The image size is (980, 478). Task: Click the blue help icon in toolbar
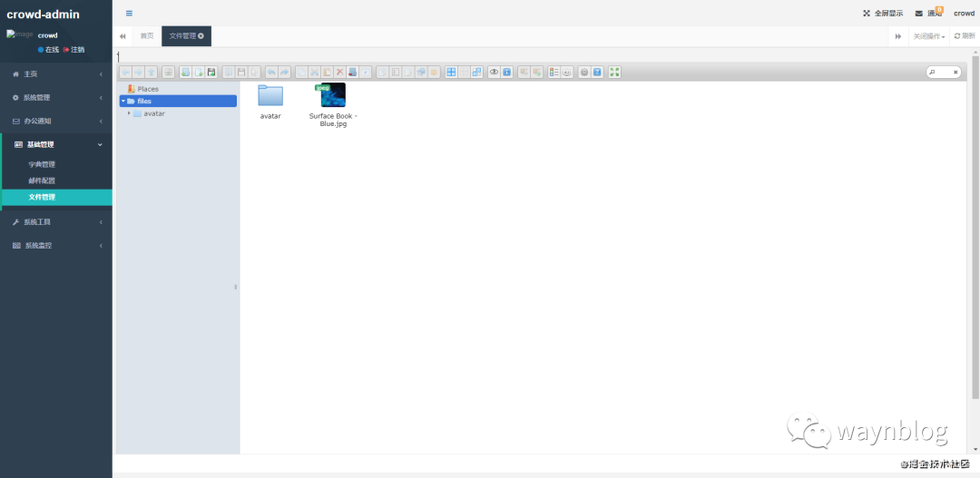[x=597, y=72]
